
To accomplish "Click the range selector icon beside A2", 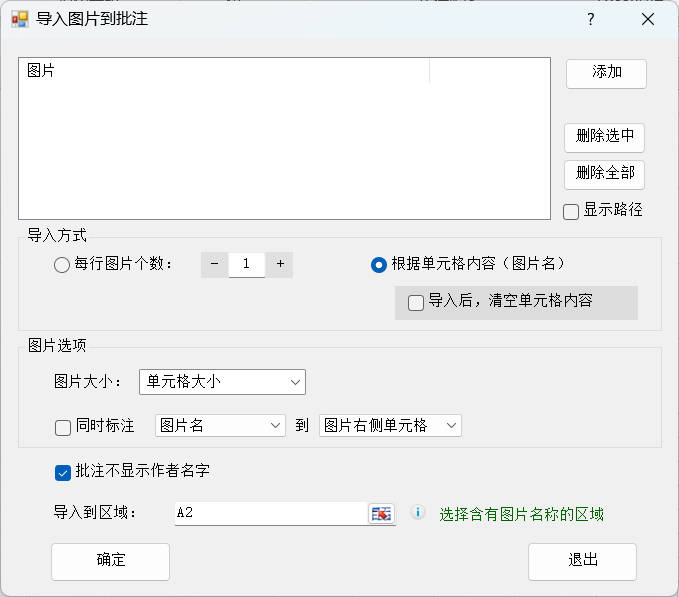I will [382, 513].
